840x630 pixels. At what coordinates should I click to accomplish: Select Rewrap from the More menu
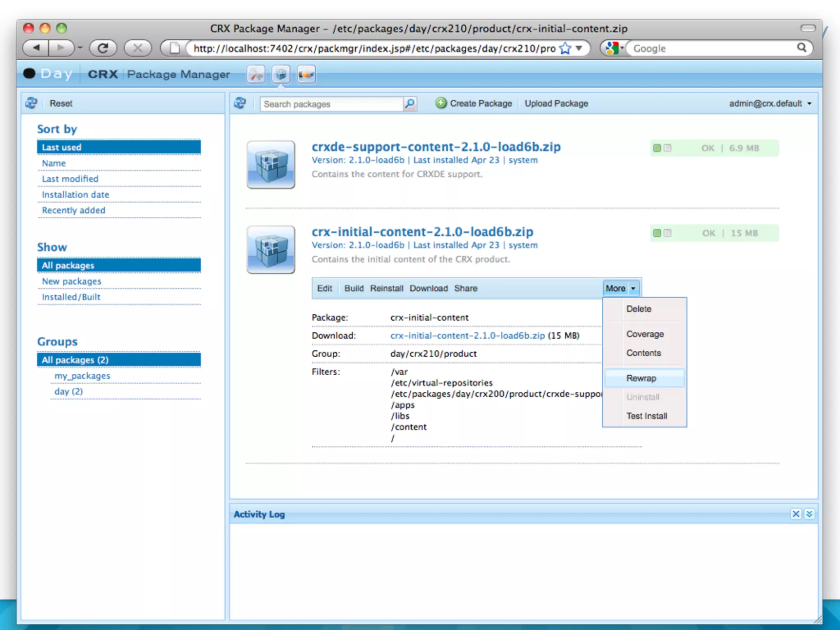641,378
